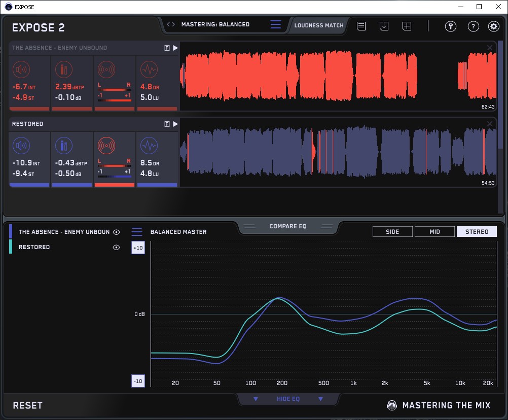The image size is (508, 420).
Task: Open the notes list icon in toolbar
Action: [x=361, y=26]
